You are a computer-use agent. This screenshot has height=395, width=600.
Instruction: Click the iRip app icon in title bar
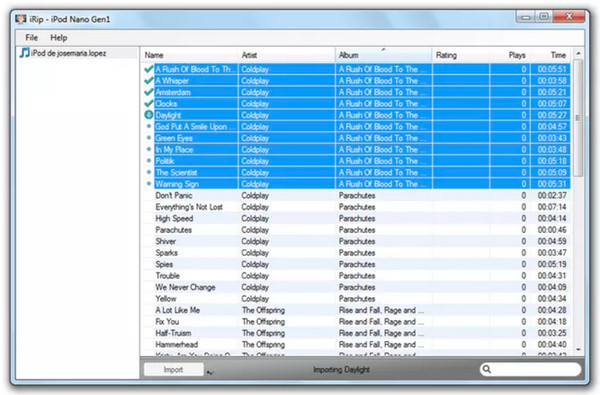(21, 19)
